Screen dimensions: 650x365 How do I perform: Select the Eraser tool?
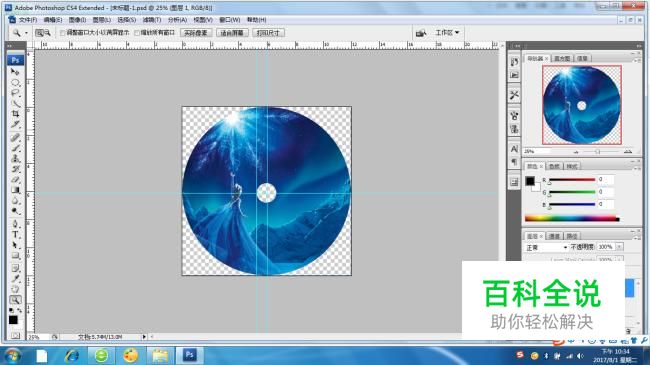(15, 179)
